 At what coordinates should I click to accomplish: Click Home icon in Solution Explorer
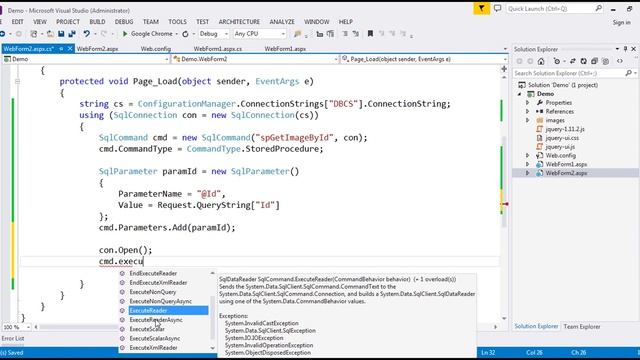click(x=541, y=61)
